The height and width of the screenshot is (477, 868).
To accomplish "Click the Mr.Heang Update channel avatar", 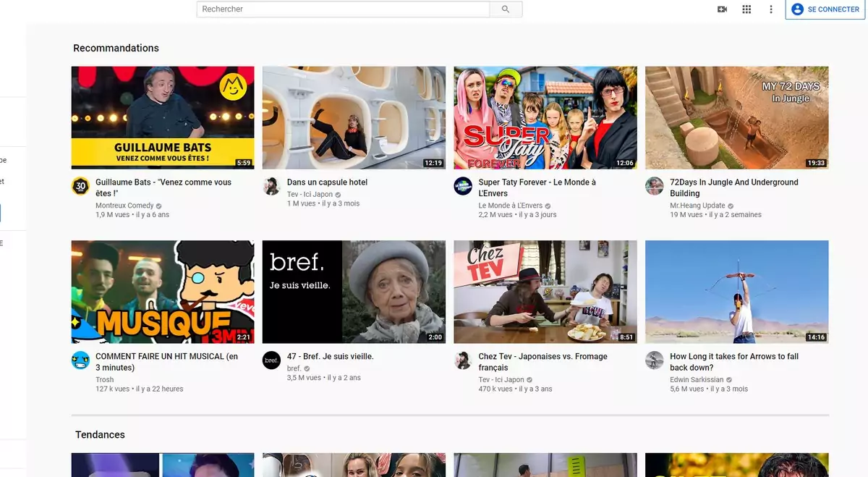I will coord(655,186).
